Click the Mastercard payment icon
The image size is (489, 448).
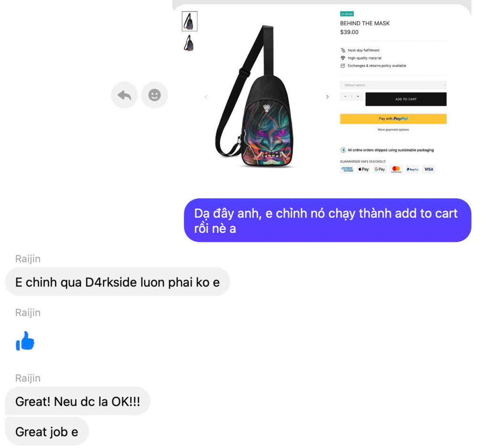point(396,169)
